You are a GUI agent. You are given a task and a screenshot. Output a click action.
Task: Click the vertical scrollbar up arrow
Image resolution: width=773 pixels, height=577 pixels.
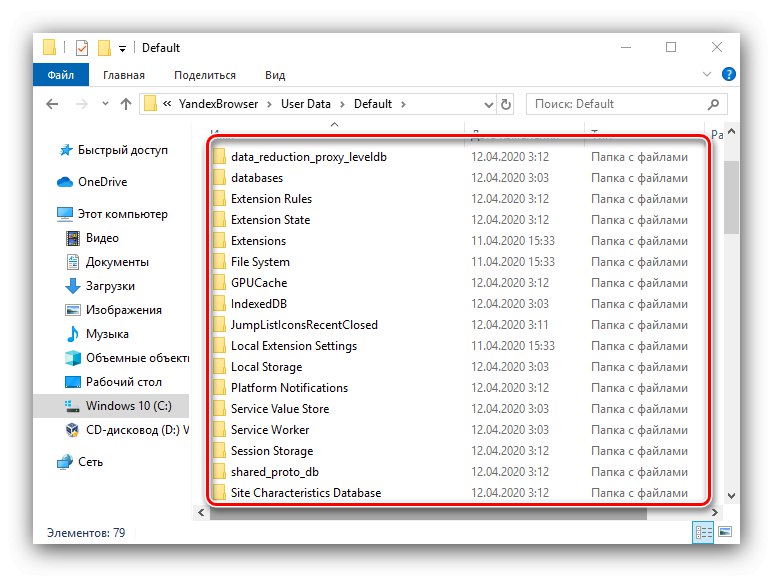(x=732, y=132)
